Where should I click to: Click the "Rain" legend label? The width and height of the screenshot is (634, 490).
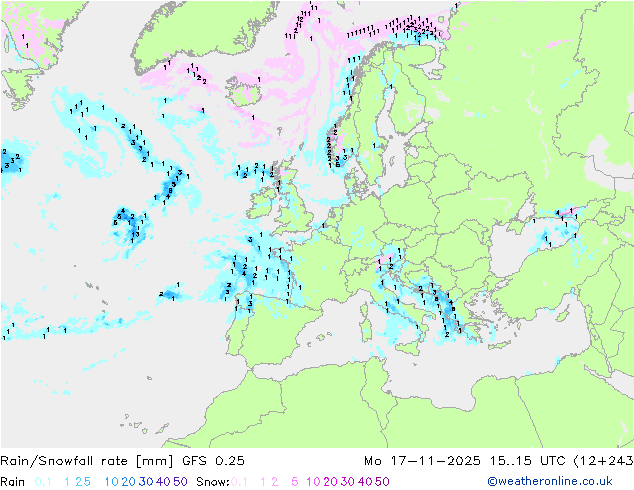point(13,482)
